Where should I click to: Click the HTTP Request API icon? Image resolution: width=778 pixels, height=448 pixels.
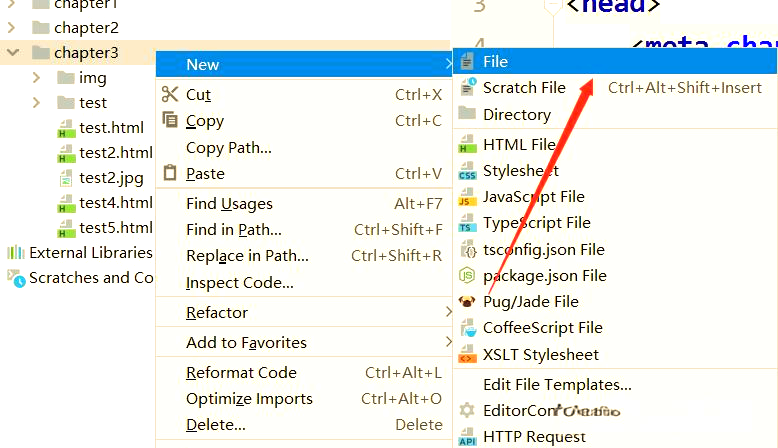pyautogui.click(x=467, y=437)
